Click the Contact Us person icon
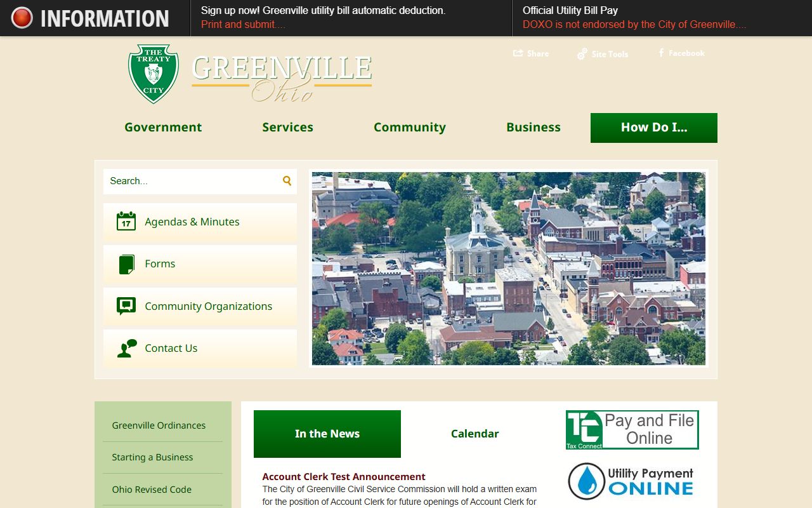Image resolution: width=812 pixels, height=508 pixels. tap(127, 348)
